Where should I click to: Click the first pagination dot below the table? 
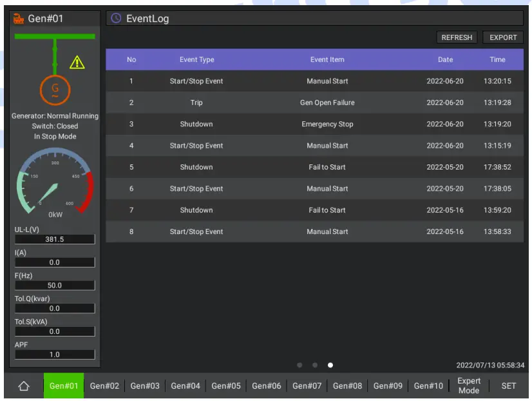(299, 365)
